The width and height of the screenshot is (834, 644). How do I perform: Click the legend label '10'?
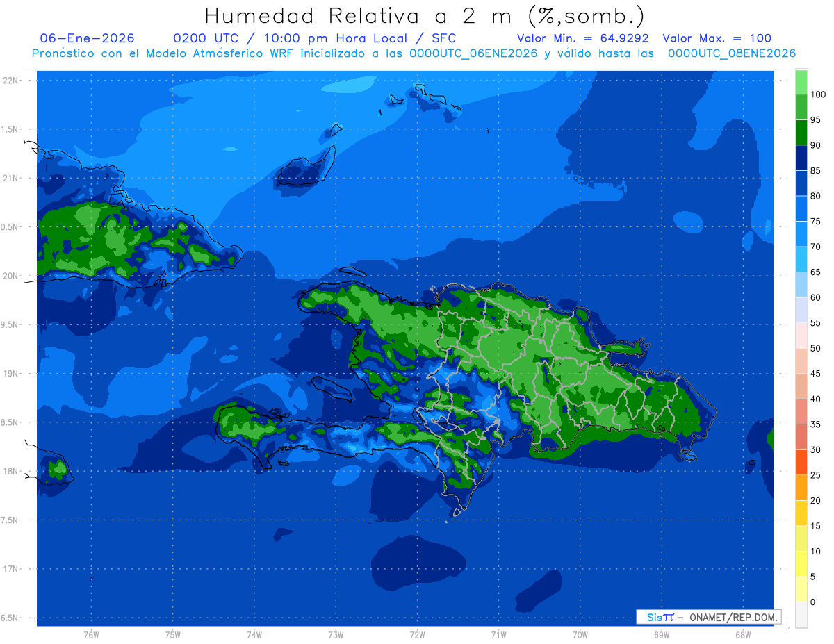pyautogui.click(x=816, y=552)
